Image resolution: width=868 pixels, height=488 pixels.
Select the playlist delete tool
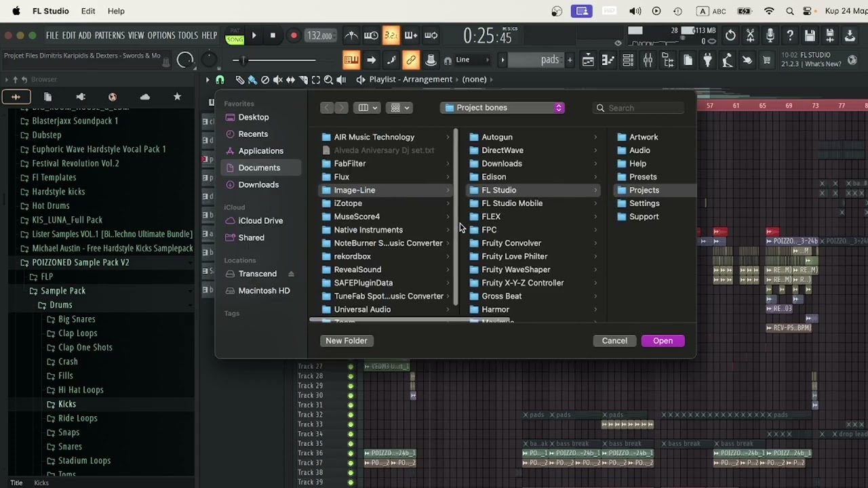coord(265,80)
